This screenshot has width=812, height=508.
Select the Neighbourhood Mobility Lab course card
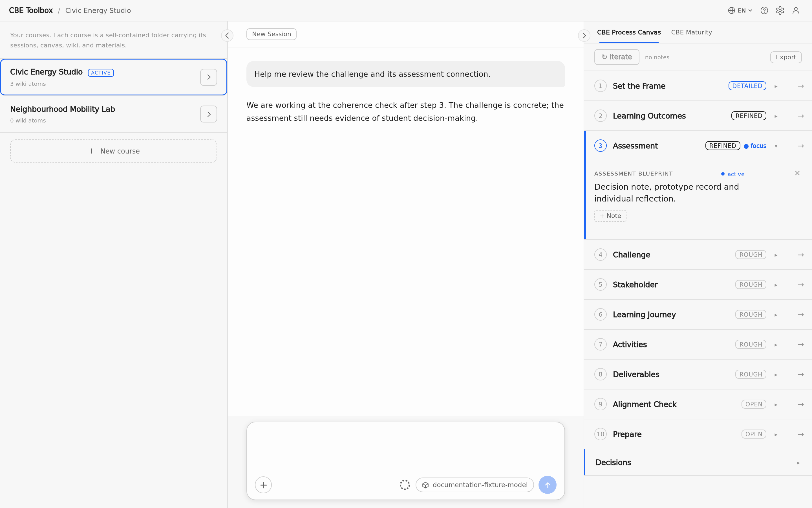113,114
